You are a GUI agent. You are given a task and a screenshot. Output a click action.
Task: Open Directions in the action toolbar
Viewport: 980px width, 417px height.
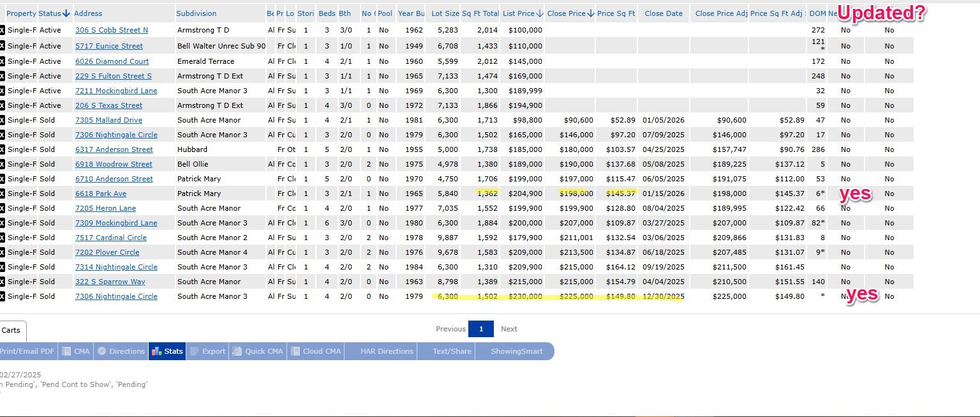click(121, 351)
